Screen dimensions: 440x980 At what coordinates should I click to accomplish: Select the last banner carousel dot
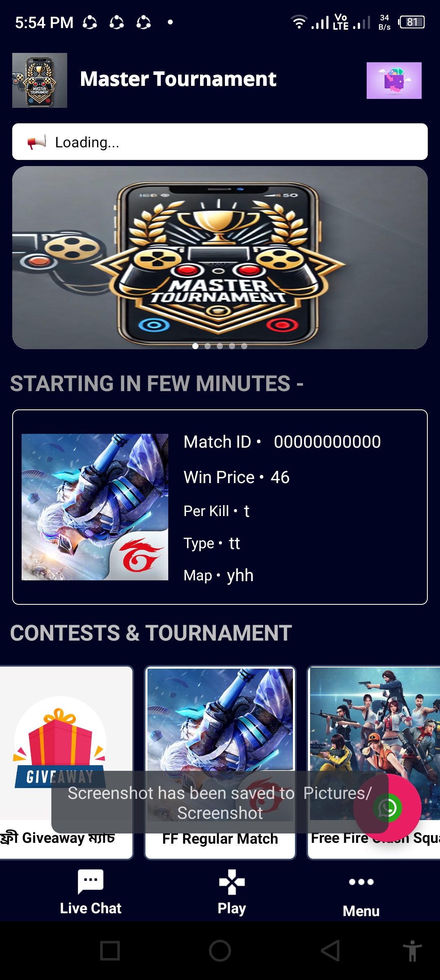tap(244, 346)
